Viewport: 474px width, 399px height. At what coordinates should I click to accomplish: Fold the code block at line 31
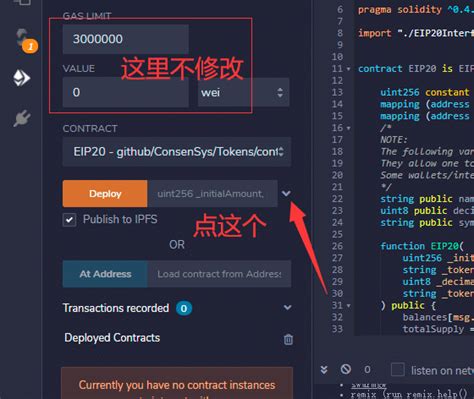point(349,306)
